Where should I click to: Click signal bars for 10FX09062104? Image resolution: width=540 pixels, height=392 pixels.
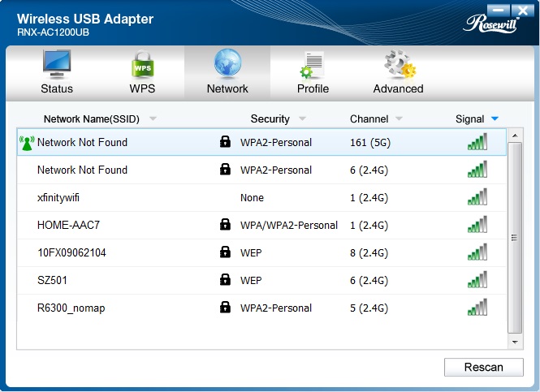(x=477, y=252)
